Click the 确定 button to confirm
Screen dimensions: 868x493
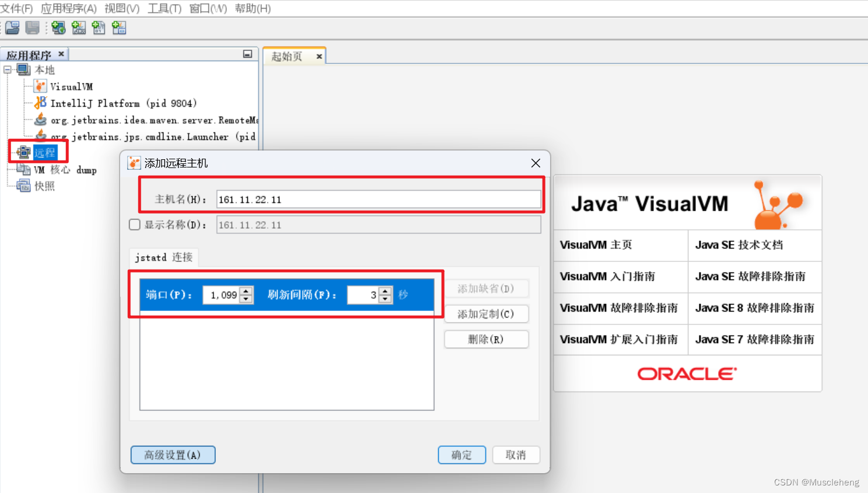pos(461,454)
